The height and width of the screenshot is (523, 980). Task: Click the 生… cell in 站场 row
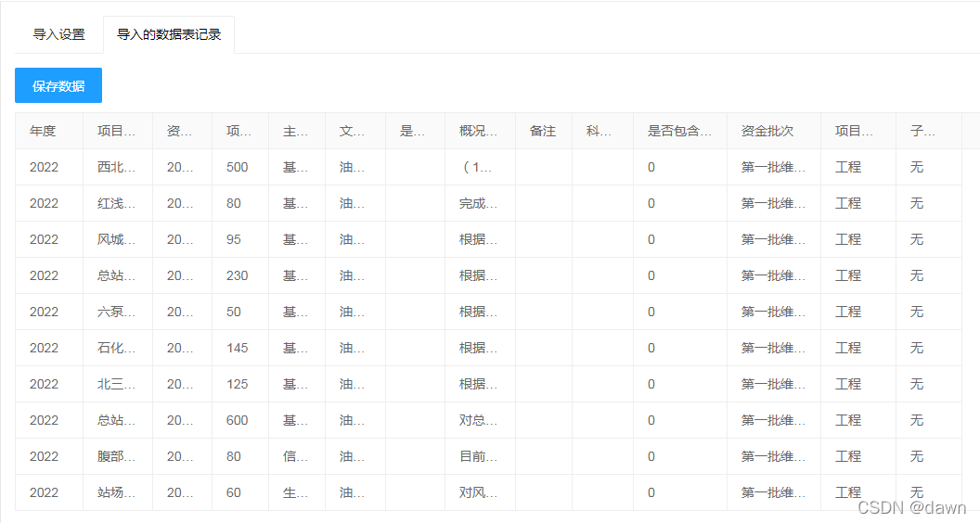(x=296, y=493)
